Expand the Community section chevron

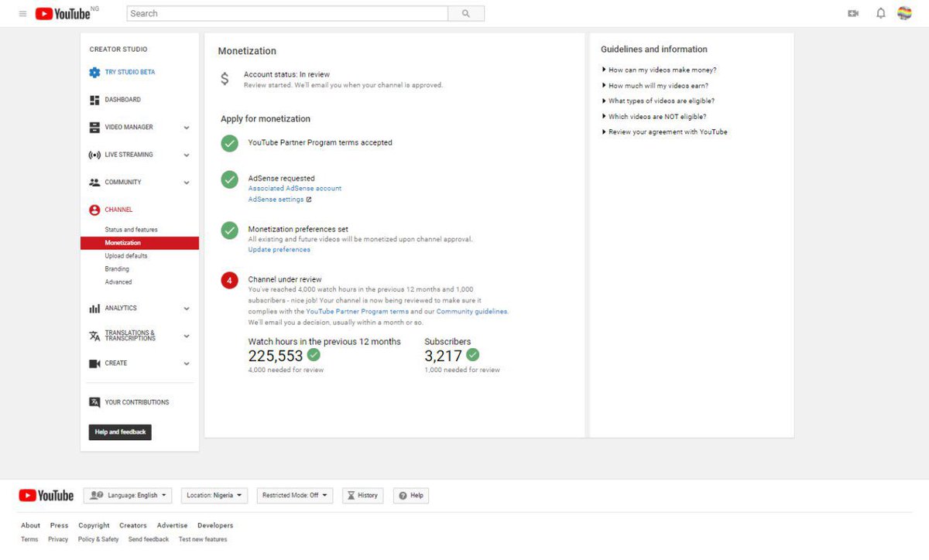187,183
